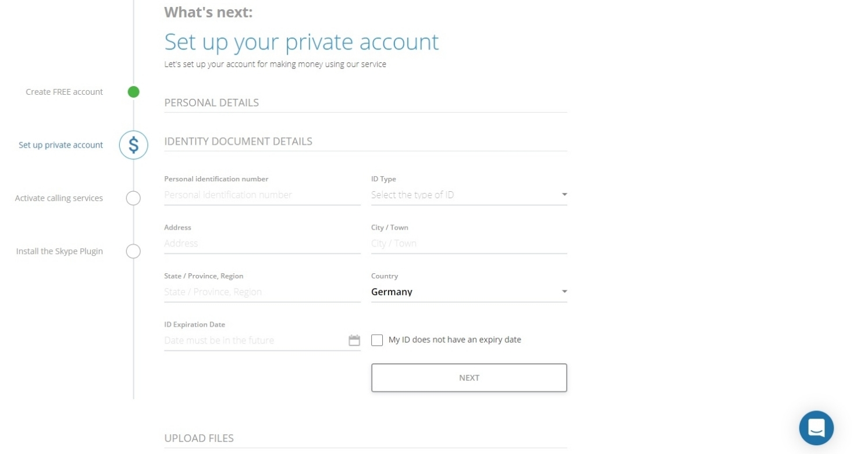Check My ID does not have an expiry date
This screenshot has width=868, height=454.
coord(377,340)
